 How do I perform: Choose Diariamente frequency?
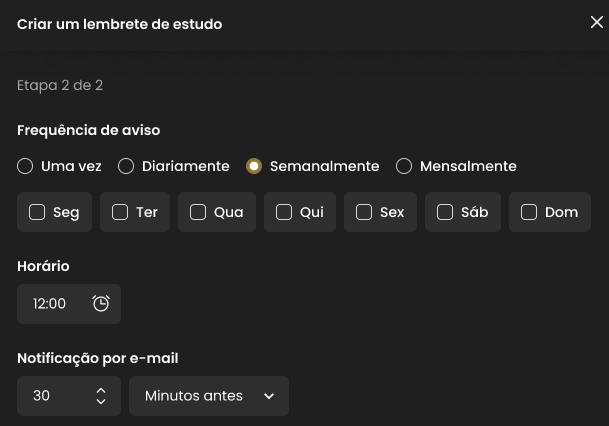(126, 166)
